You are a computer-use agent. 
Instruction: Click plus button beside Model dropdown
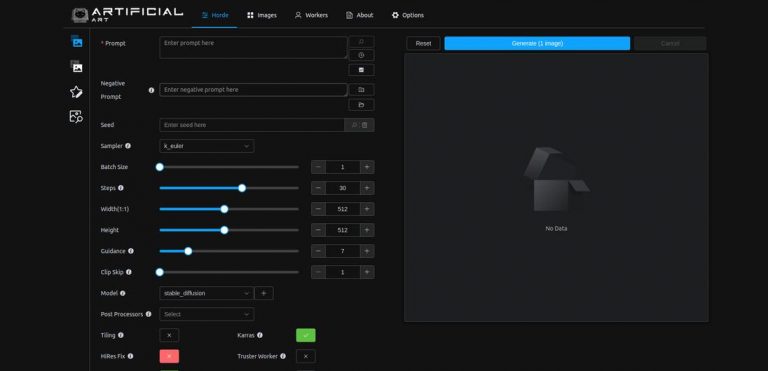pyautogui.click(x=264, y=293)
